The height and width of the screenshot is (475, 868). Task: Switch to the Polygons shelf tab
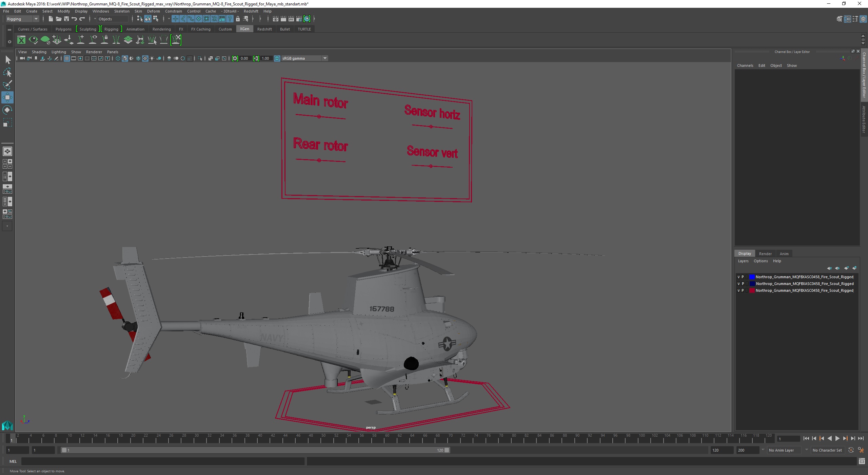[x=63, y=29]
